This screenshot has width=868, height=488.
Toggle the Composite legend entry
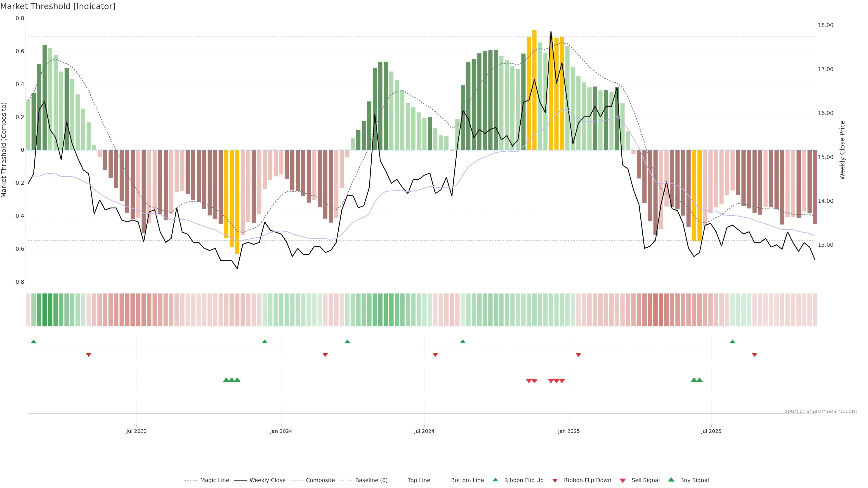coord(320,480)
